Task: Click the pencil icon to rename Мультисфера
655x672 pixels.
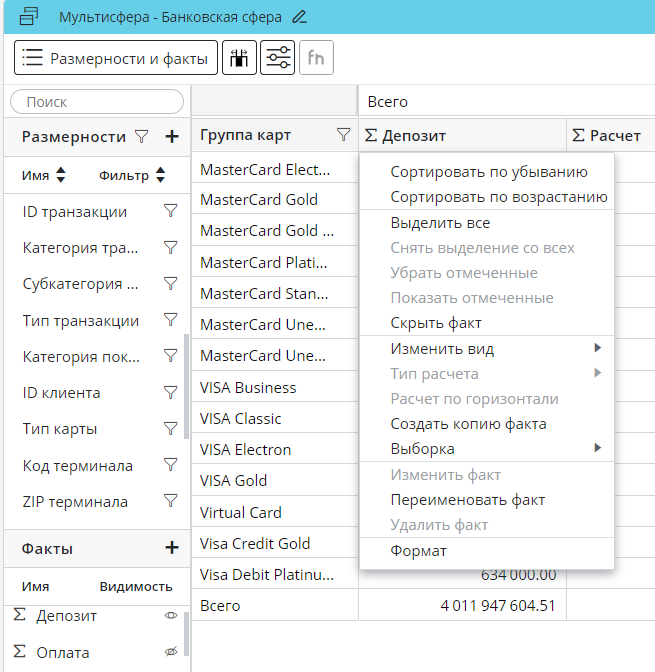Action: 300,17
